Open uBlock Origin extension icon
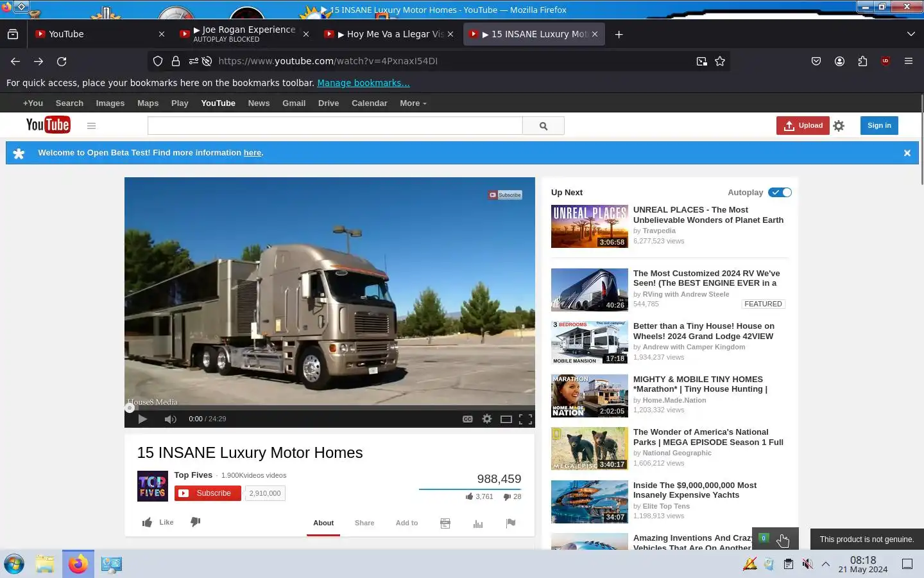Viewport: 924px width, 578px height. [886, 61]
